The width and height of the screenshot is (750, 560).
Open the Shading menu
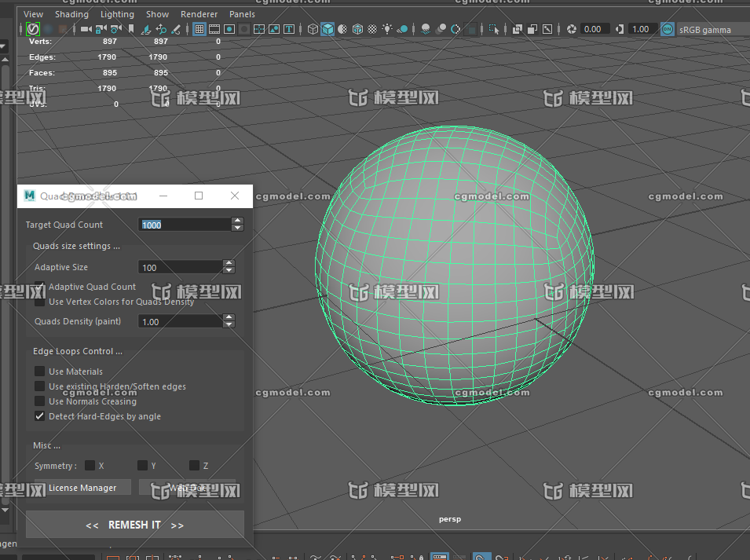[x=71, y=14]
